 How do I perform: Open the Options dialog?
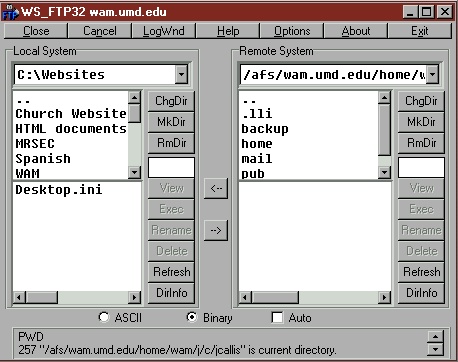(x=292, y=31)
